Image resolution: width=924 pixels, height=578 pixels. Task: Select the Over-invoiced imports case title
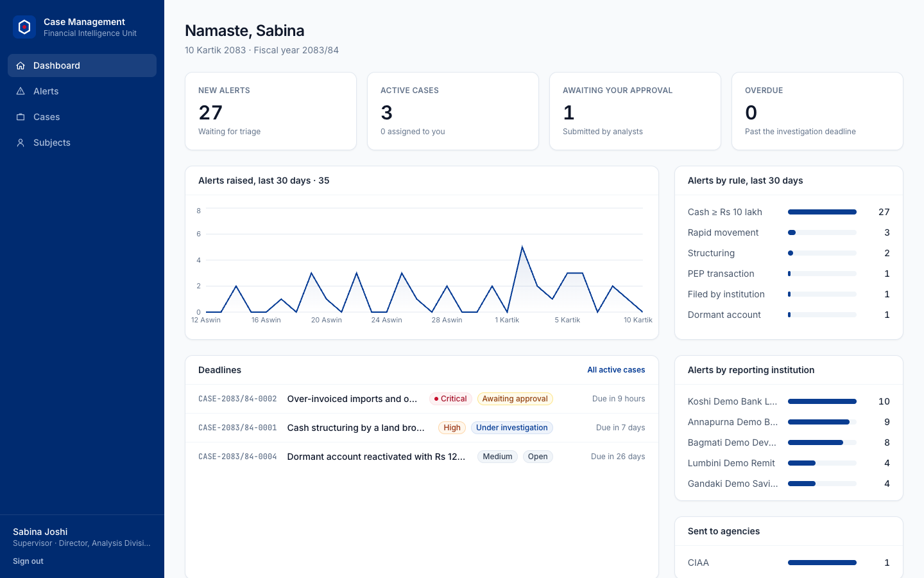pyautogui.click(x=352, y=399)
